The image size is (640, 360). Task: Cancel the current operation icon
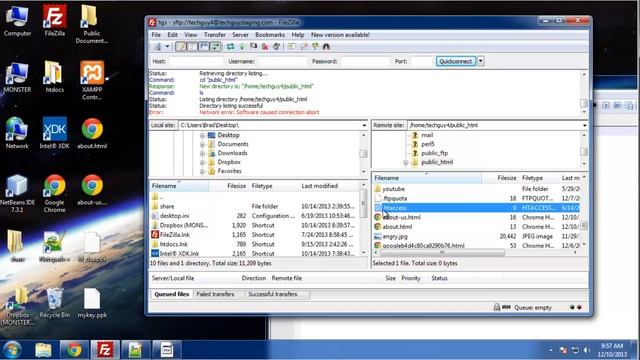[253, 47]
